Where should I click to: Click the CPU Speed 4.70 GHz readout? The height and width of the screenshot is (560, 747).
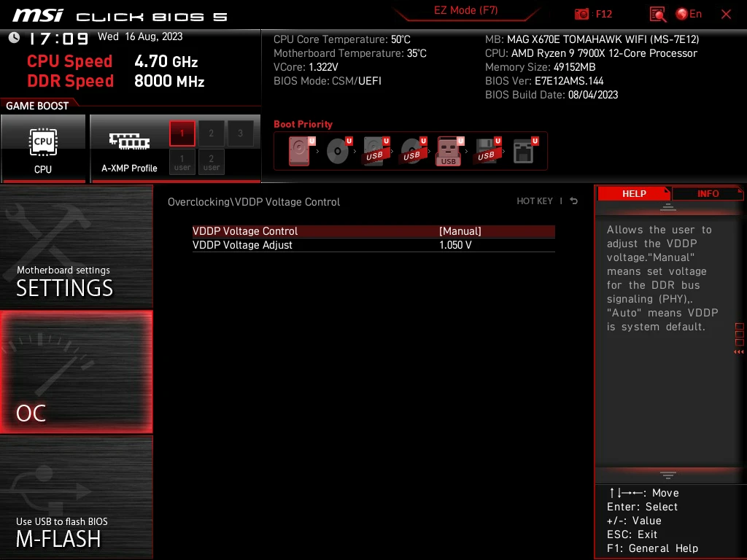pos(112,61)
